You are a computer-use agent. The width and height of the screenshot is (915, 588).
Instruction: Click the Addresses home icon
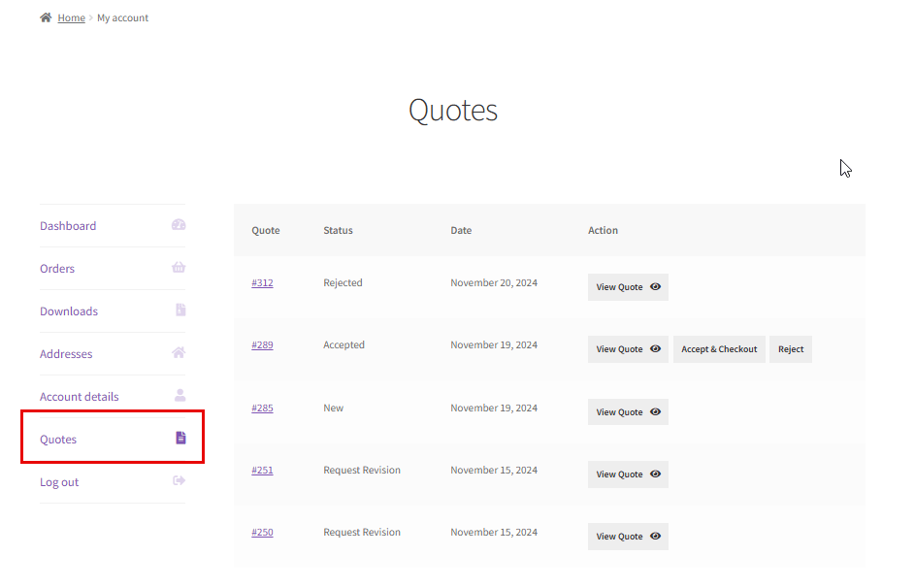point(179,352)
